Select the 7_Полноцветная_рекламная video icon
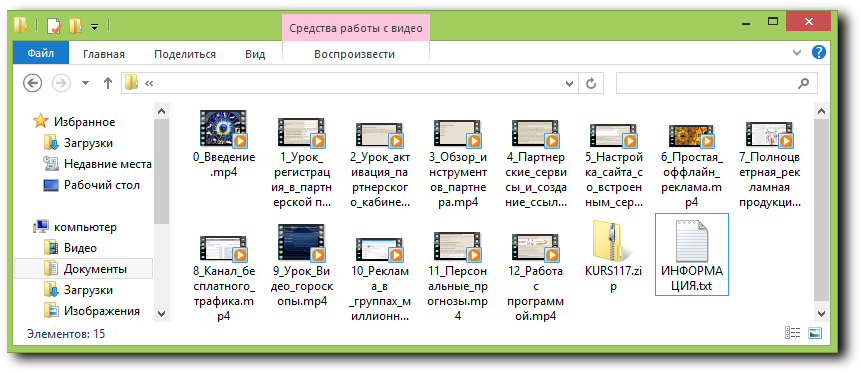 (770, 135)
